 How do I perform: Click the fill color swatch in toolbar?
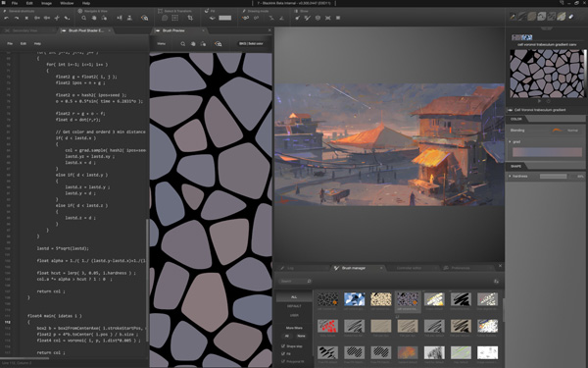pos(225,18)
